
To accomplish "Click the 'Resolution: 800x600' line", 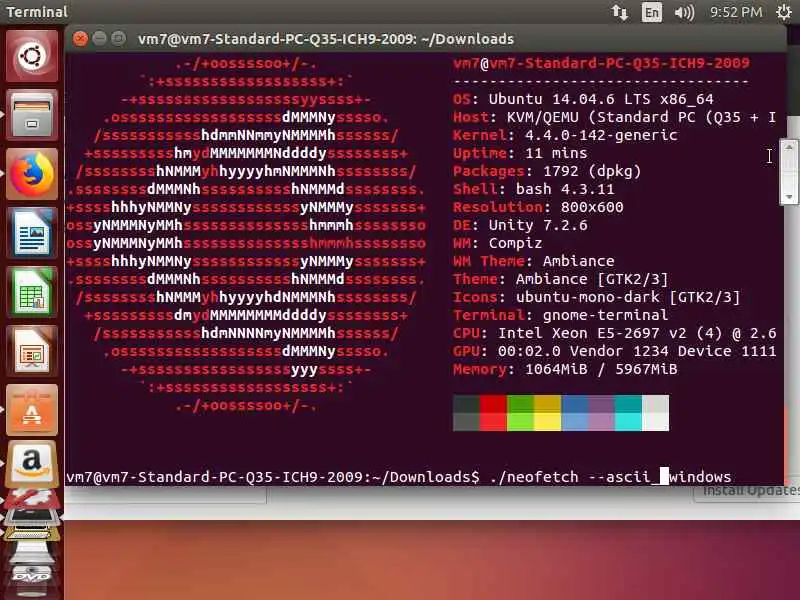I will pyautogui.click(x=538, y=207).
